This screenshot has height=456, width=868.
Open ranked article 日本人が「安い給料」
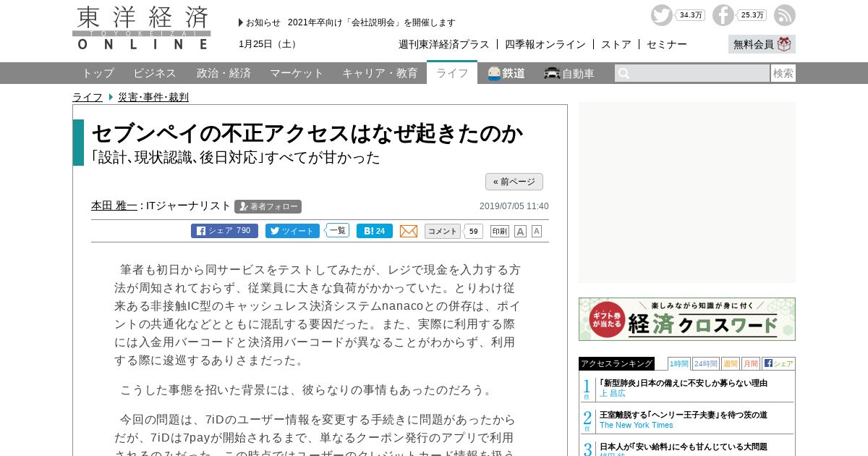tap(684, 447)
